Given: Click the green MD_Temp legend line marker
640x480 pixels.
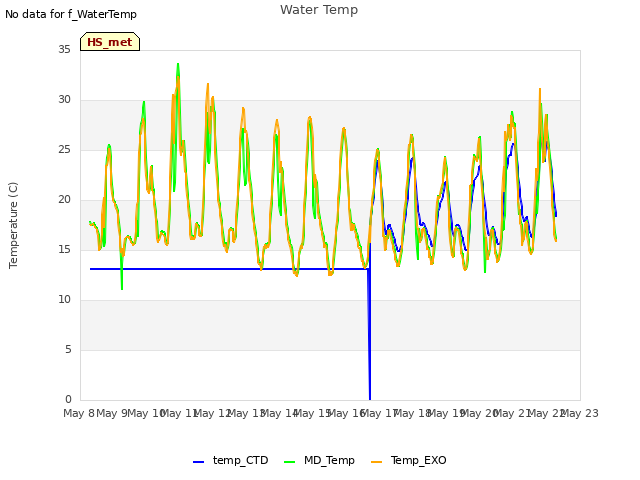Looking at the screenshot, I should pyautogui.click(x=289, y=462).
